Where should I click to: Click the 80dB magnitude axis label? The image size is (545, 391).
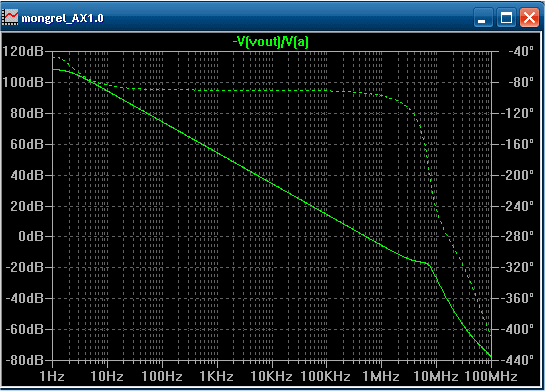(x=27, y=113)
